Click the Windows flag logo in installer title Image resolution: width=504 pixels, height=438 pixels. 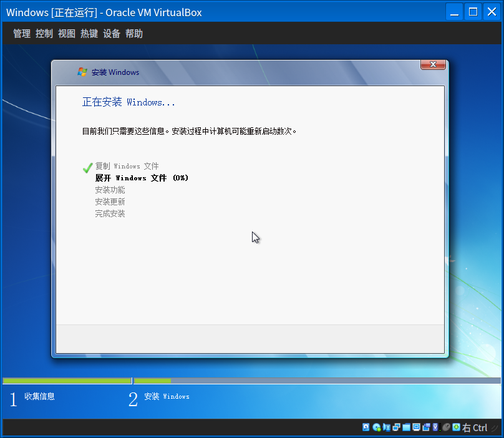82,72
